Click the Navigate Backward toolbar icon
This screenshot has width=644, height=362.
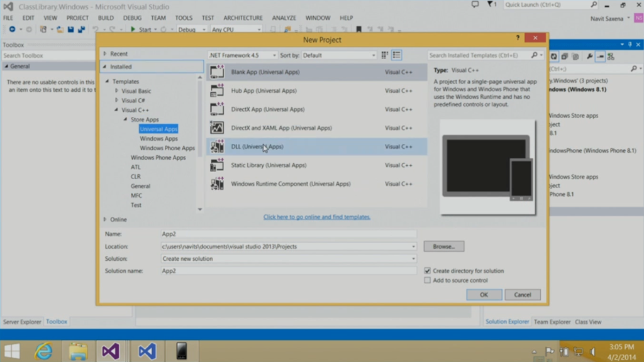pyautogui.click(x=13, y=29)
